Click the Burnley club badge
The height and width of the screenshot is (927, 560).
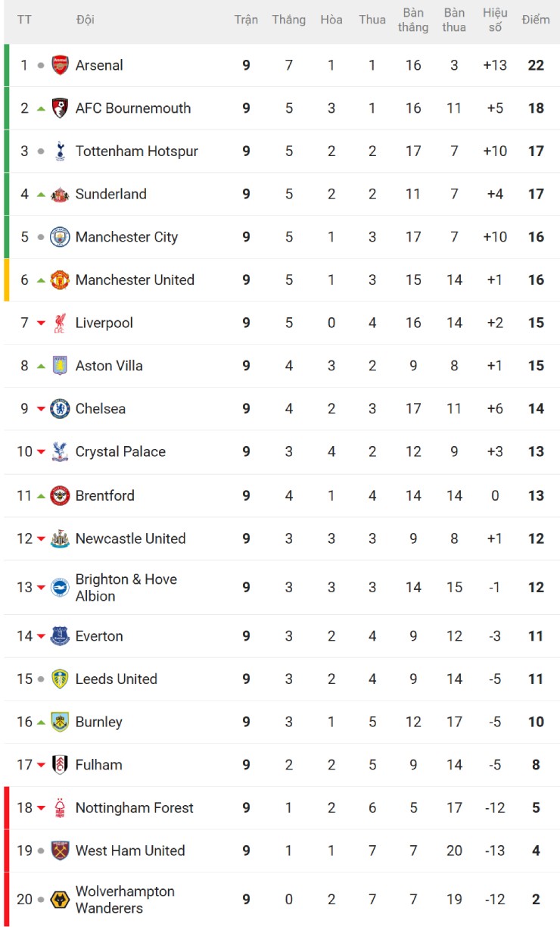[x=60, y=722]
